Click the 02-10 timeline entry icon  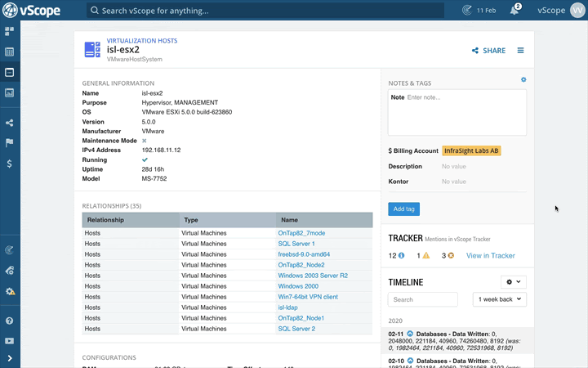[x=410, y=361]
